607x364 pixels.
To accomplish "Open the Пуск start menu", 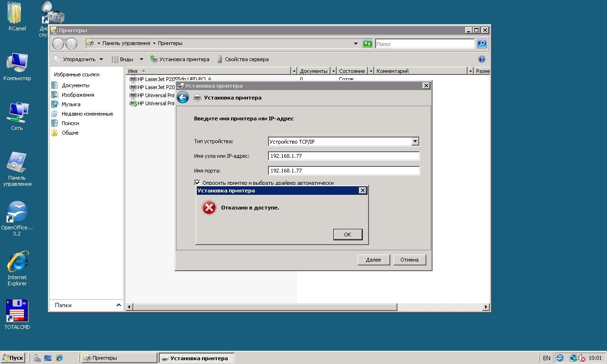I will click(x=13, y=358).
